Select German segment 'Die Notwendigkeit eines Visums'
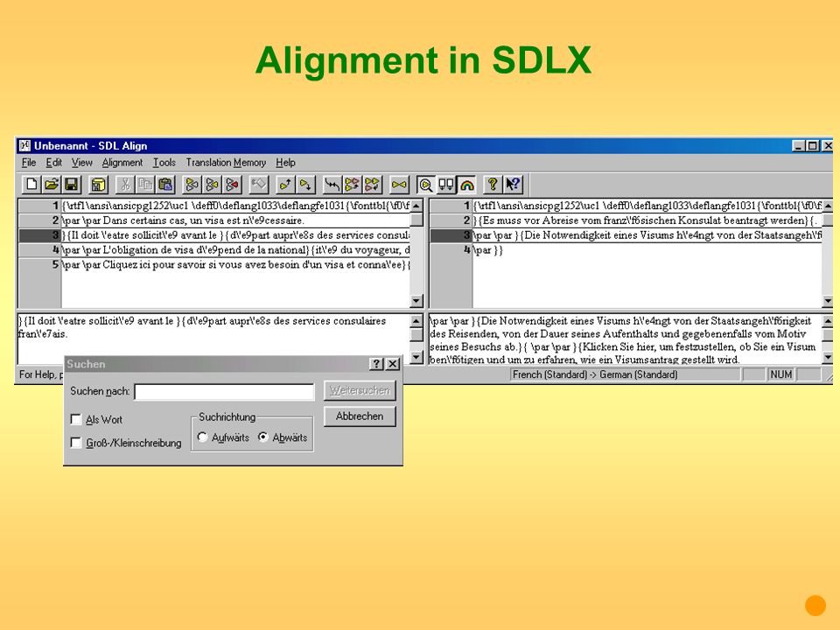The width and height of the screenshot is (840, 630). pos(647,235)
